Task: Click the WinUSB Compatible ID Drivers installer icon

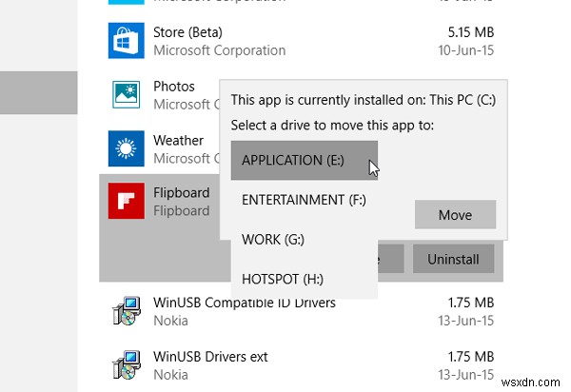Action: click(127, 310)
